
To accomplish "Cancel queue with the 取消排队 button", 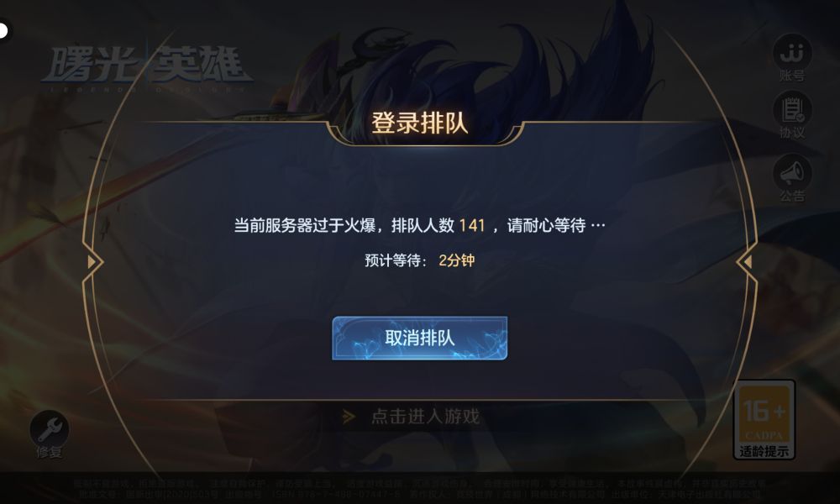I will [419, 338].
